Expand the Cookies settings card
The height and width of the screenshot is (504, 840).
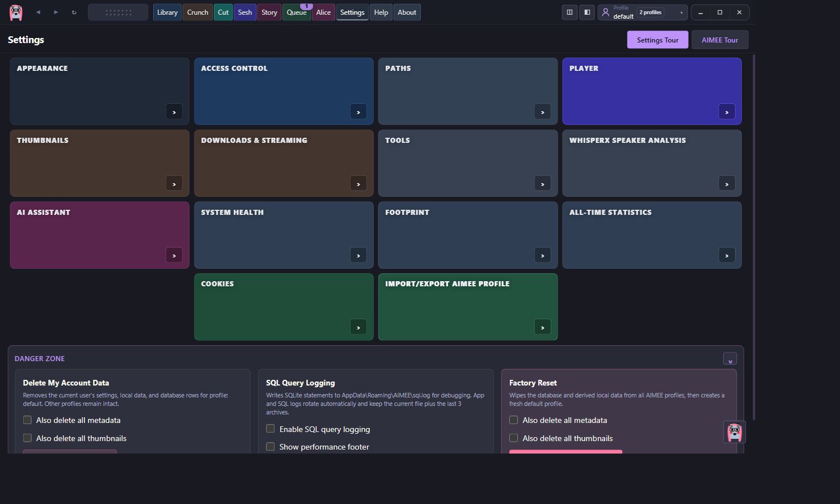coord(358,327)
